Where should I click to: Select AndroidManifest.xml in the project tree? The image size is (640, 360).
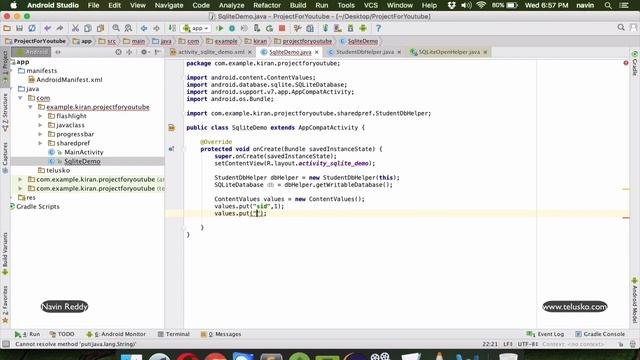[x=69, y=80]
